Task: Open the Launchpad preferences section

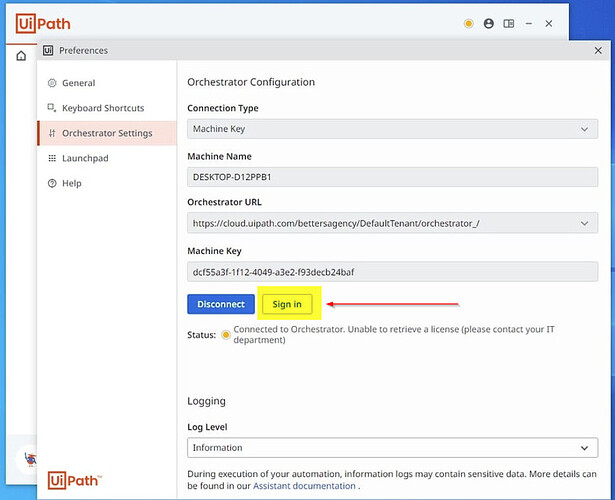Action: pyautogui.click(x=107, y=158)
